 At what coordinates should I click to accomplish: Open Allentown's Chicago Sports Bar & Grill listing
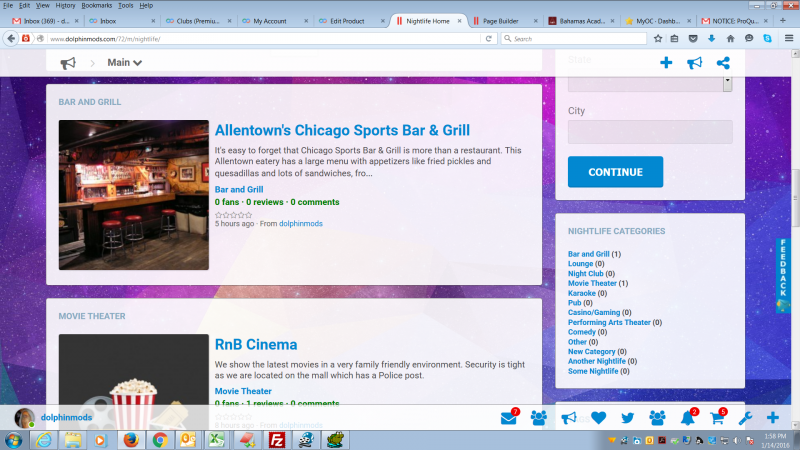pyautogui.click(x=342, y=130)
